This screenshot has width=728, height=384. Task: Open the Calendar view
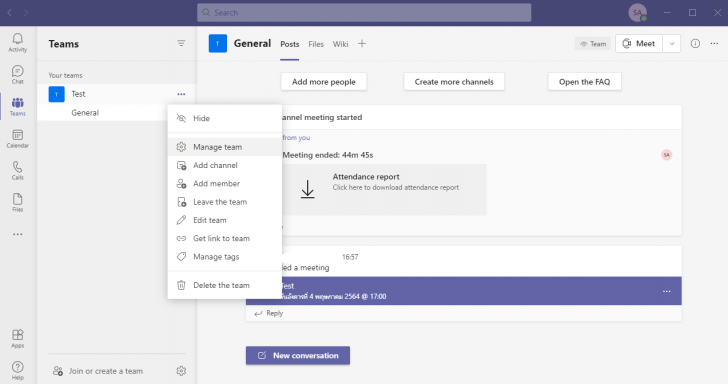pos(18,138)
